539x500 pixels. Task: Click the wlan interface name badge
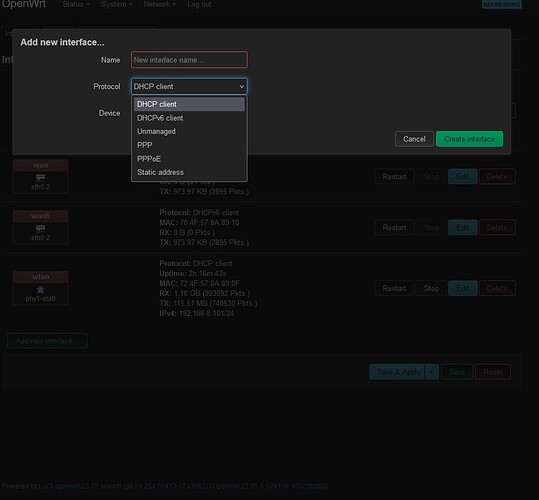click(41, 277)
